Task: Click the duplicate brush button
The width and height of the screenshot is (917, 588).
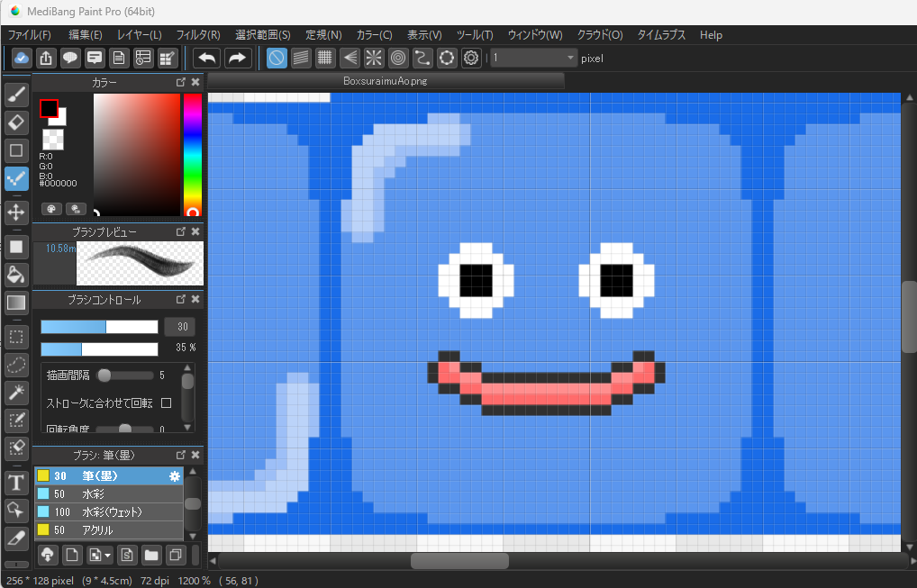Action: point(176,555)
